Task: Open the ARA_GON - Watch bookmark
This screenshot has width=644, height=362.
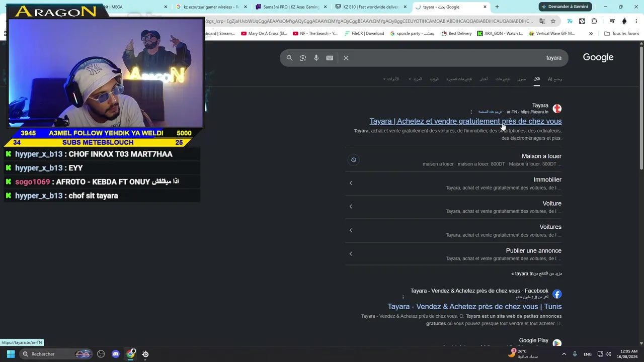Action: (x=500, y=34)
